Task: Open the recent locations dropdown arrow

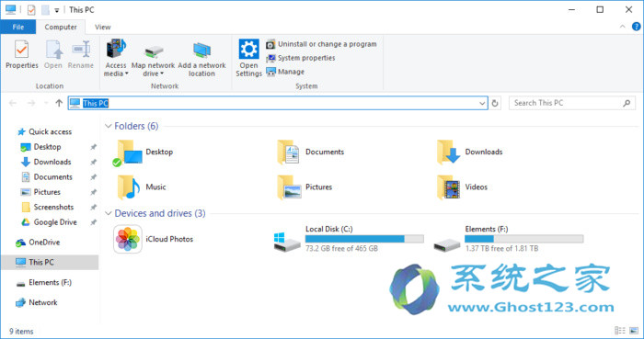Action: click(x=46, y=103)
